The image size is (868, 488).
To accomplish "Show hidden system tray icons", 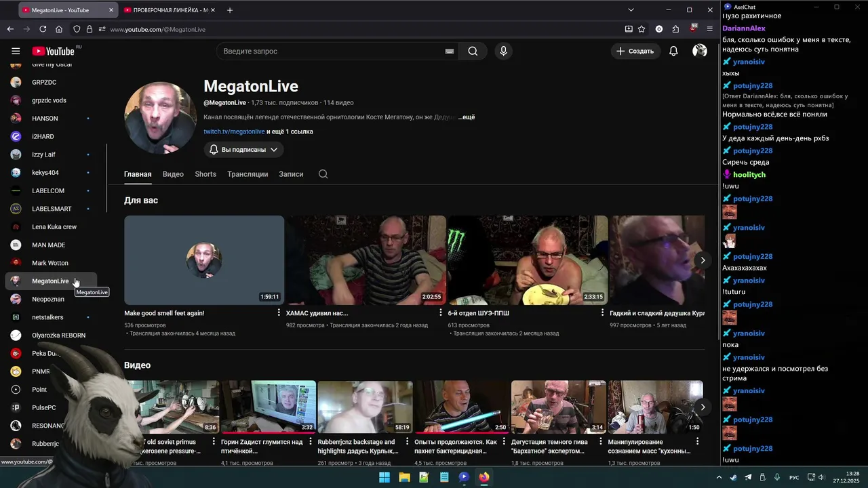I will coord(719,477).
